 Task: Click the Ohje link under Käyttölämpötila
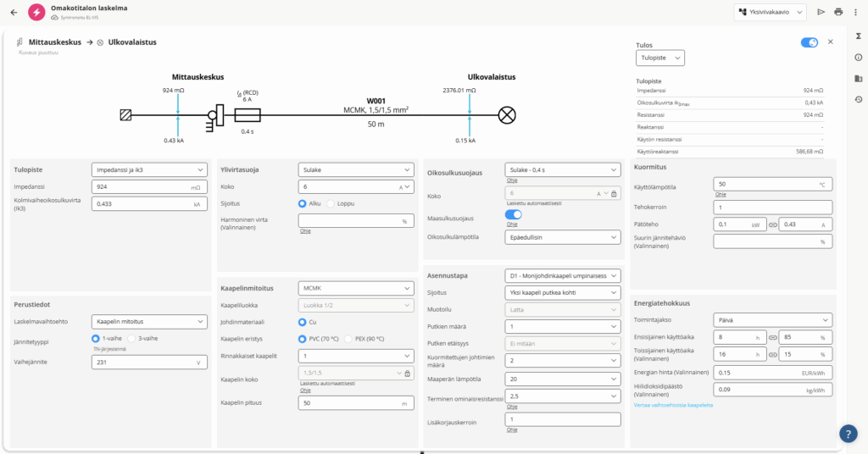coord(720,194)
